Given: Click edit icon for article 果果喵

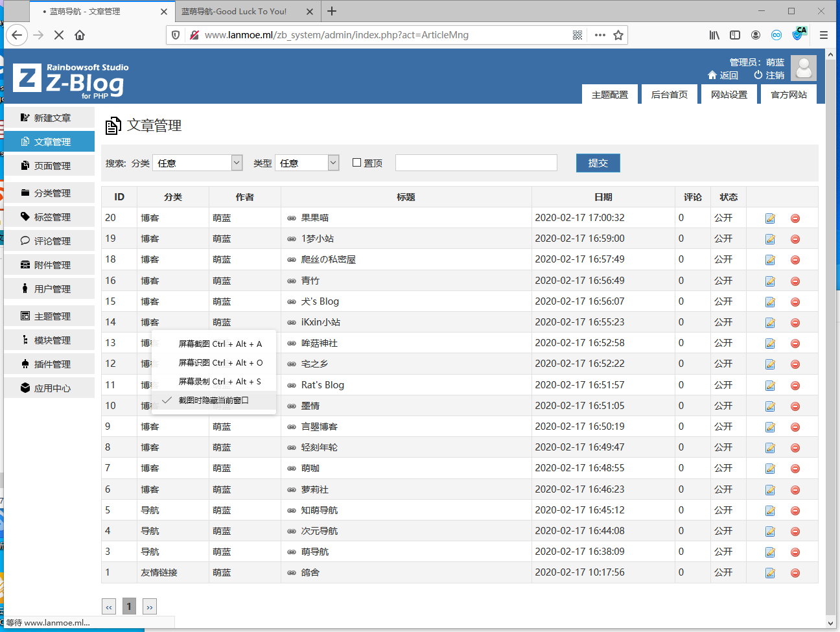Looking at the screenshot, I should click(x=770, y=218).
